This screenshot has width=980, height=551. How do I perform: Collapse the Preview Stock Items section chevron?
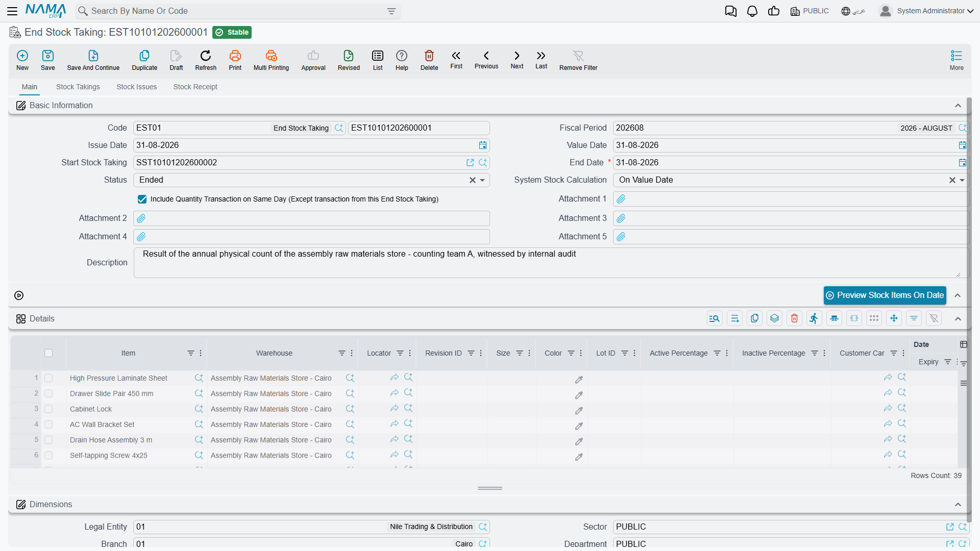(x=958, y=295)
